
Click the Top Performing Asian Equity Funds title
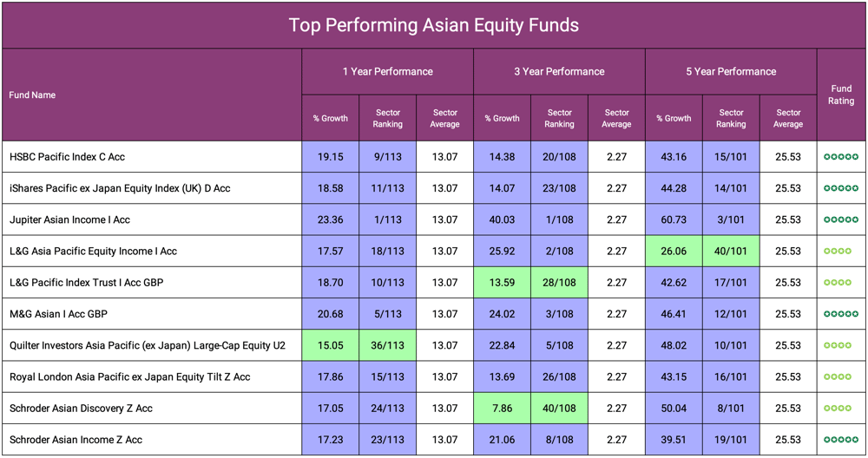[x=434, y=25]
